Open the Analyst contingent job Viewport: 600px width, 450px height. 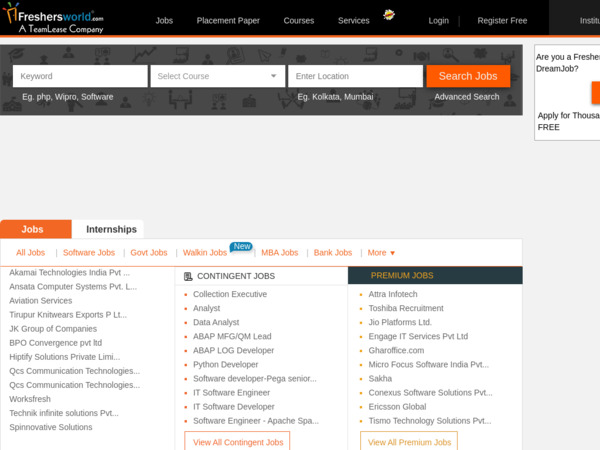click(x=207, y=308)
